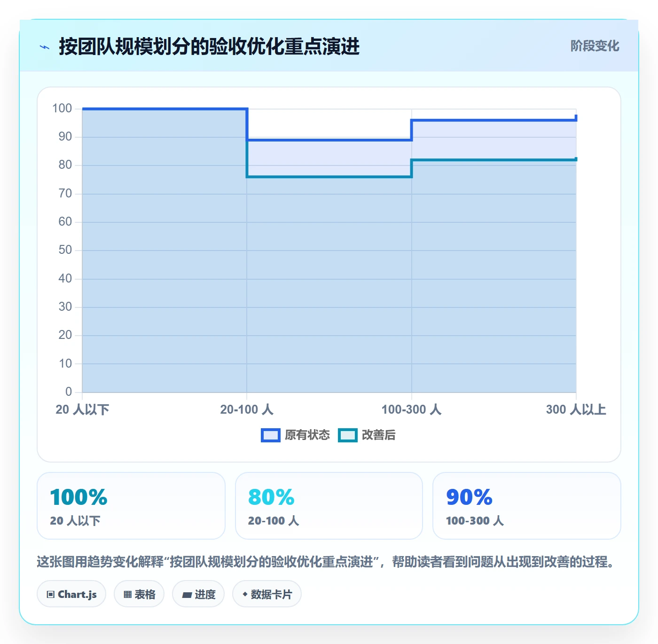The height and width of the screenshot is (644, 658).
Task: Click the 阶段变化 label in header
Action: (x=595, y=46)
